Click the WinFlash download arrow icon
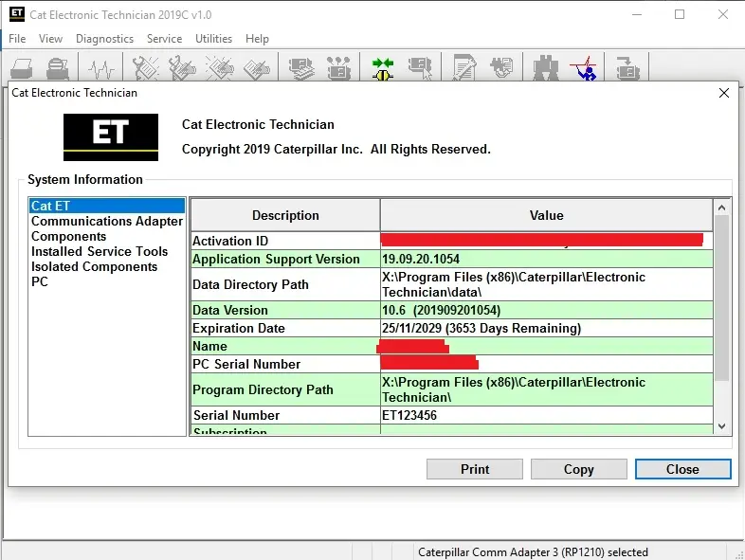The height and width of the screenshot is (560, 745). pyautogui.click(x=627, y=68)
